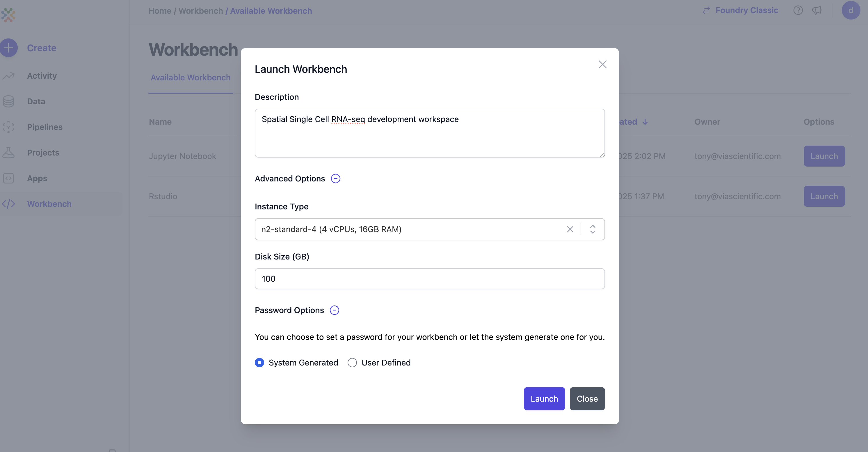Image resolution: width=868 pixels, height=452 pixels.
Task: Select the Create plus icon in sidebar
Action: 9,47
